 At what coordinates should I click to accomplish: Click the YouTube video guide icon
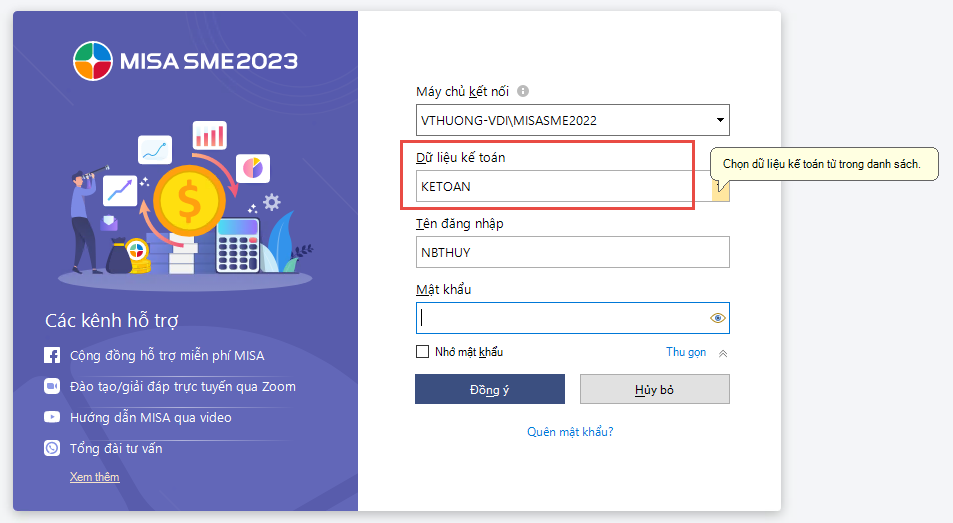pyautogui.click(x=52, y=417)
